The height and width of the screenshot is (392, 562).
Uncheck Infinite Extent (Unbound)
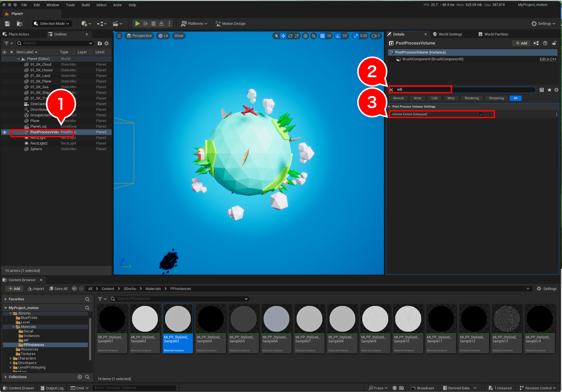tap(481, 114)
